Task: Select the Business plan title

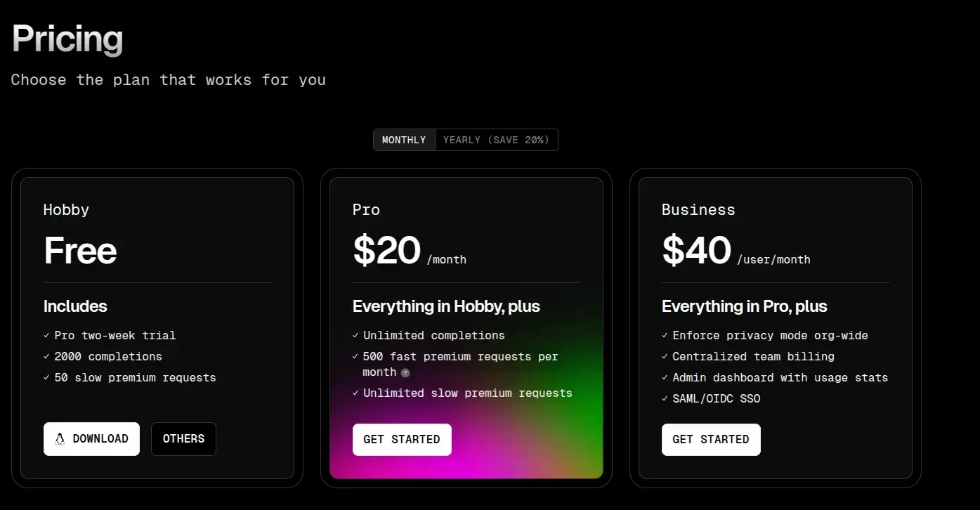Action: pyautogui.click(x=698, y=210)
